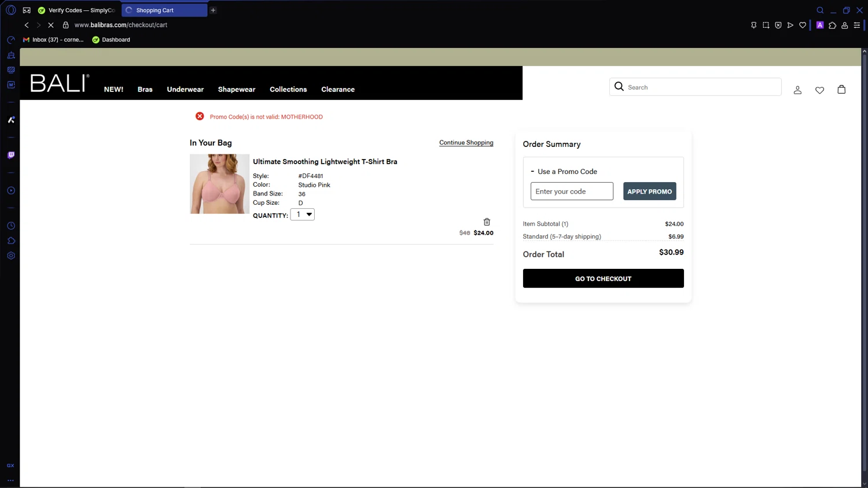Open the Easy Setup sliders icon
Image resolution: width=868 pixels, height=488 pixels.
point(857,25)
